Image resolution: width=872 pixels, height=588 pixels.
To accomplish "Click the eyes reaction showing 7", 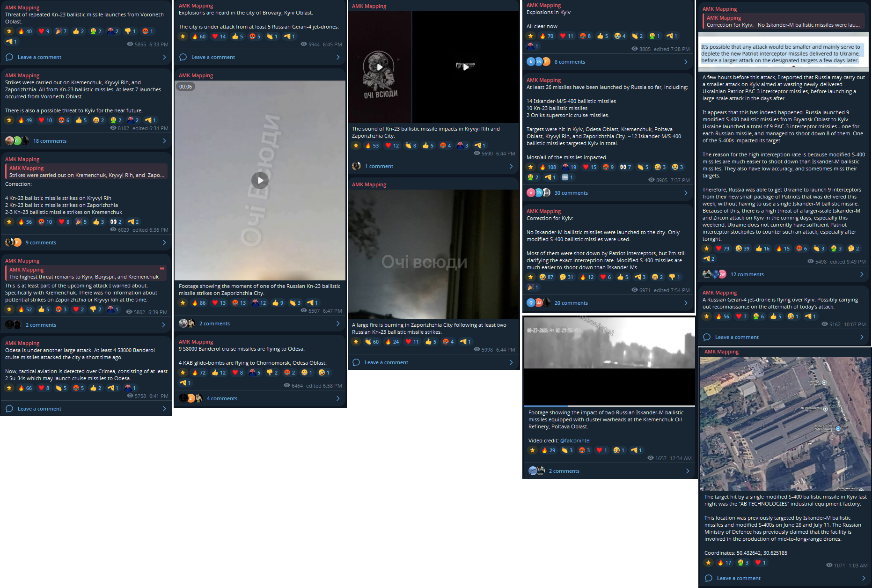I will [625, 167].
